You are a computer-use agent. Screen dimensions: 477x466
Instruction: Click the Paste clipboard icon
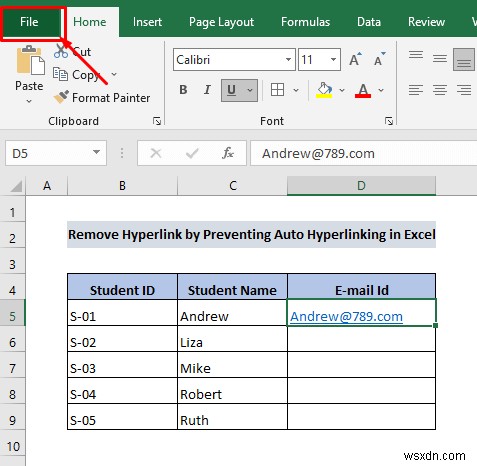(x=30, y=60)
